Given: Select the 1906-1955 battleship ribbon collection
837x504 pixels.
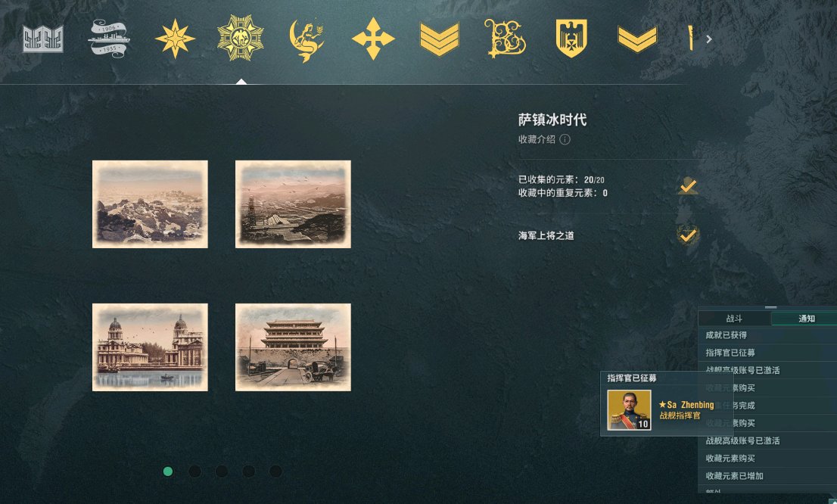Looking at the screenshot, I should pyautogui.click(x=109, y=39).
